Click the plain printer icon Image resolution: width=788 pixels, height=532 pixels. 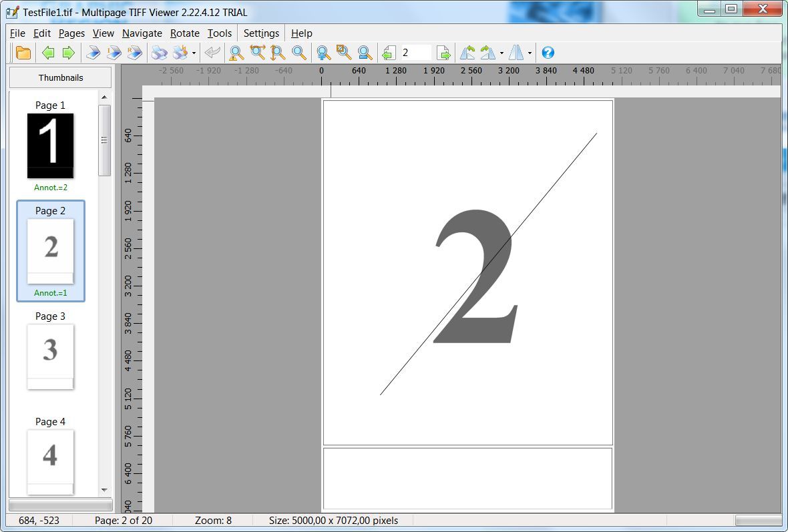[160, 53]
